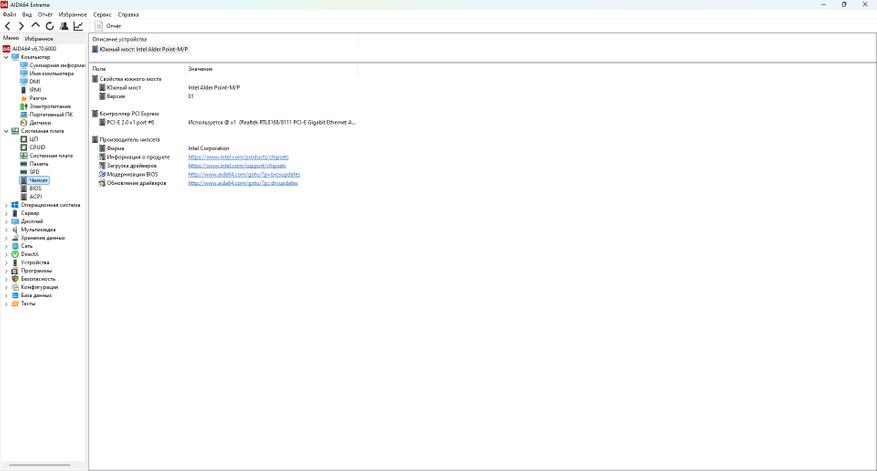Open the aida64 BIOS updates link

(244, 175)
